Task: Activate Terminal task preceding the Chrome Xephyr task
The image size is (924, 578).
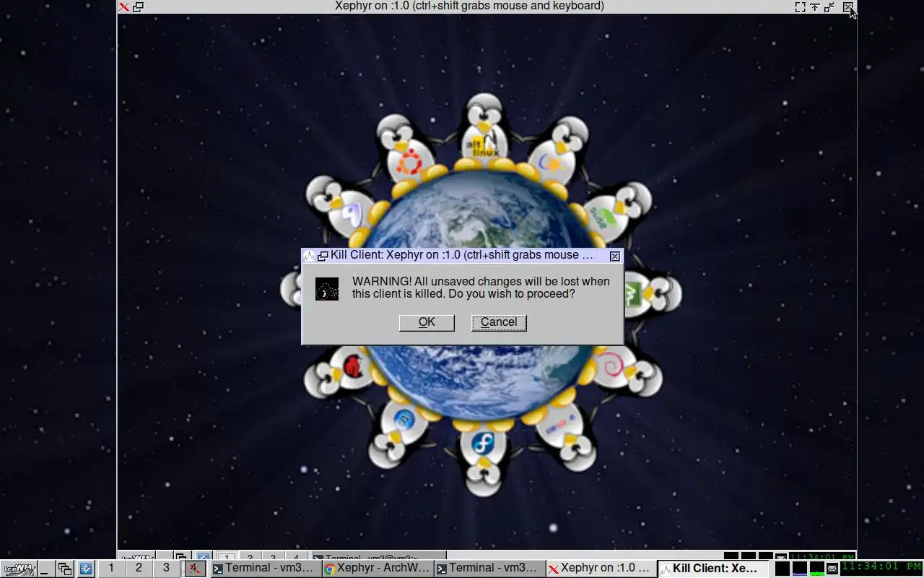Action: pyautogui.click(x=265, y=568)
